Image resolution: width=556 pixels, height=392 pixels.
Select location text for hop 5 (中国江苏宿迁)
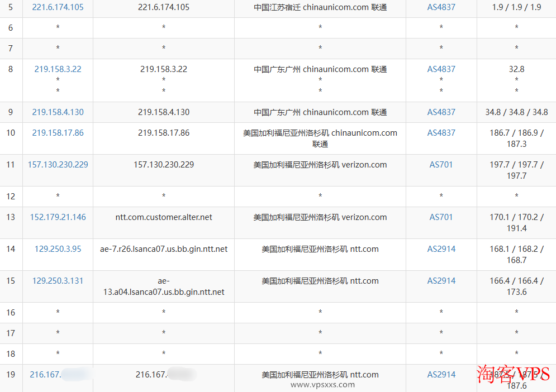click(x=320, y=7)
